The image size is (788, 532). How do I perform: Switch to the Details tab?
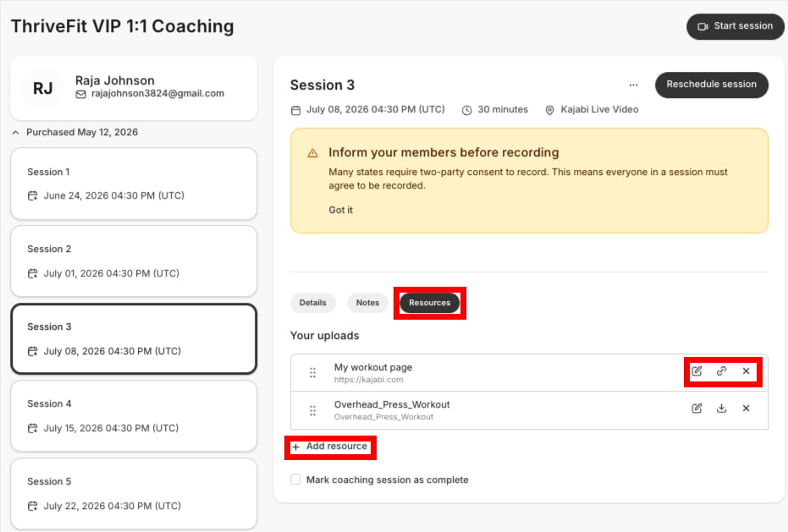312,303
